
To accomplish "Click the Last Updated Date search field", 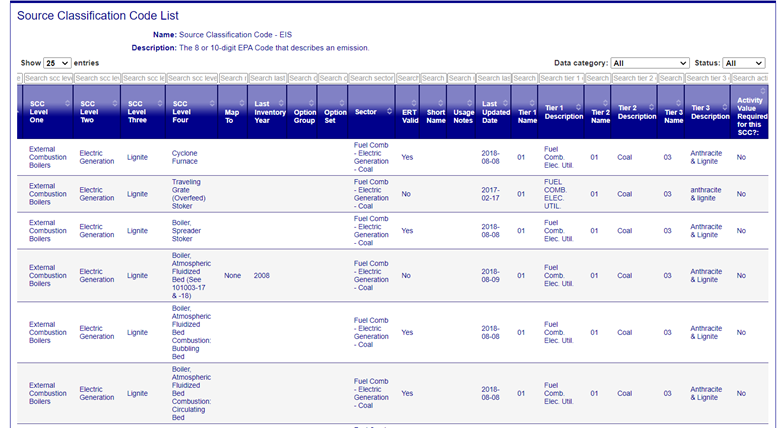I will (493, 78).
